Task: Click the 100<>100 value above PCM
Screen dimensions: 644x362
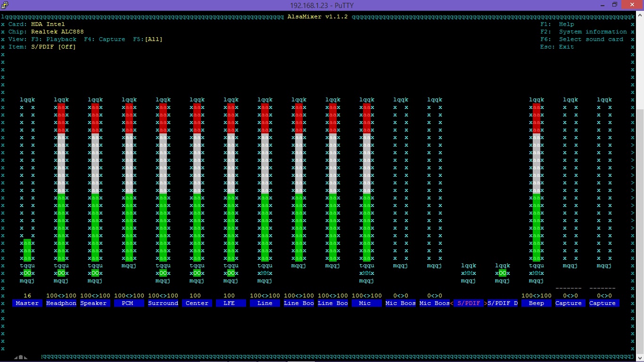Action: (x=129, y=296)
